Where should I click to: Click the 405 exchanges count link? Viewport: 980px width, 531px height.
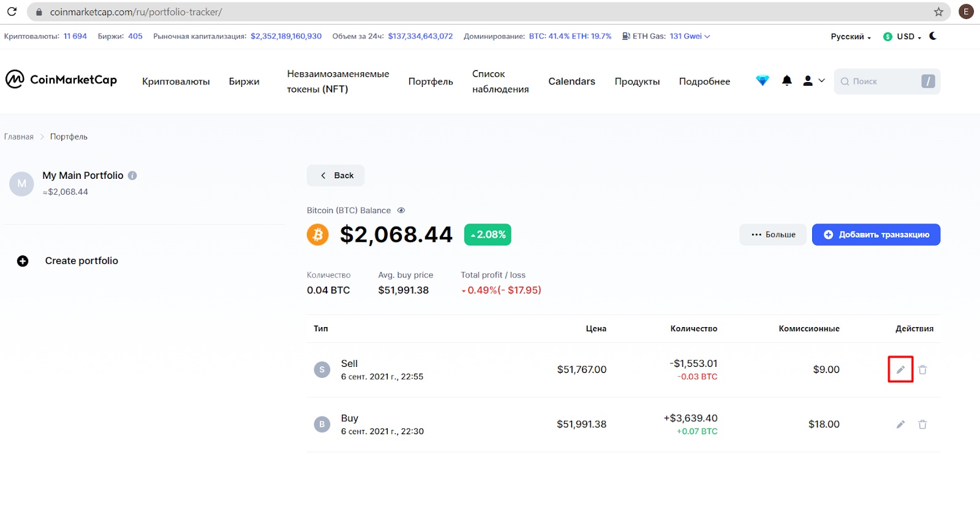point(135,36)
